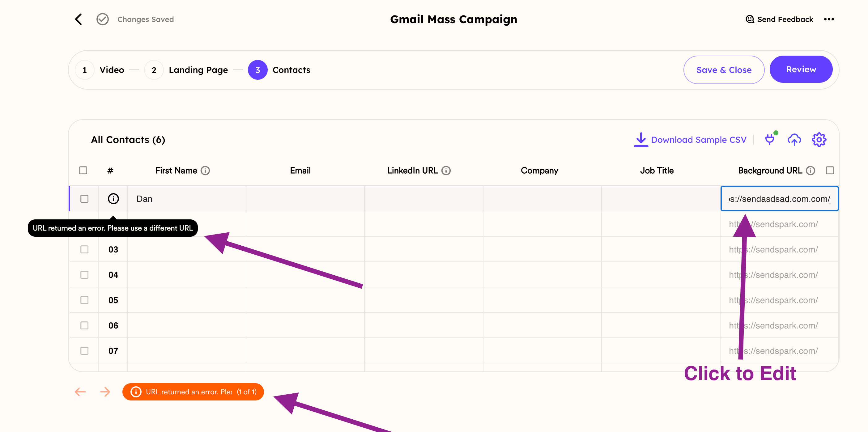This screenshot has height=432, width=868.
Task: Go to step 2 Landing Page
Action: tap(186, 70)
